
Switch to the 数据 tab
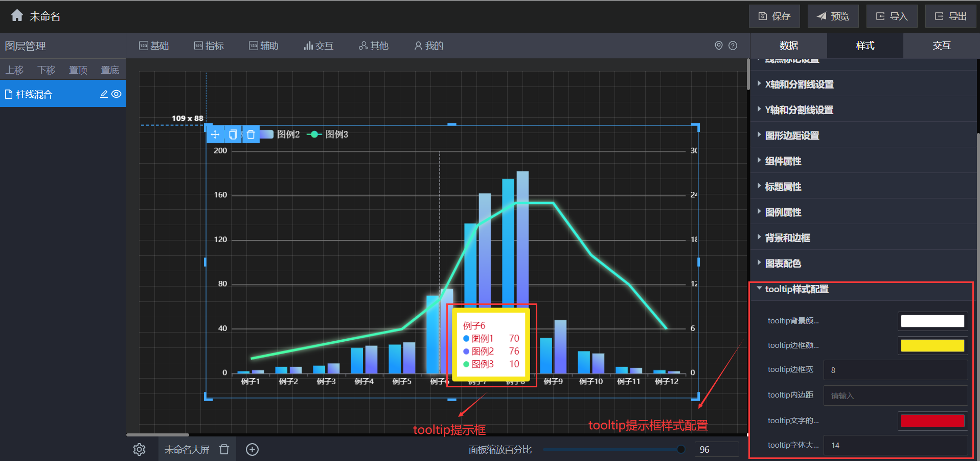(x=788, y=46)
